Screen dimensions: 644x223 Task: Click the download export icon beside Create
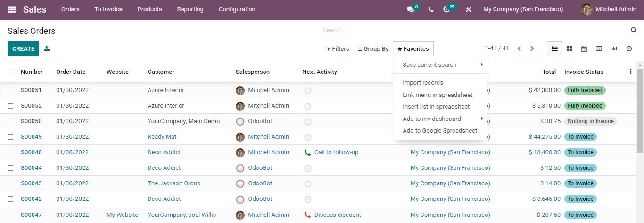click(x=47, y=48)
